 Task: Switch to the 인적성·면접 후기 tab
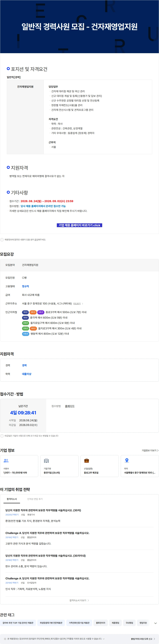[35, 499]
